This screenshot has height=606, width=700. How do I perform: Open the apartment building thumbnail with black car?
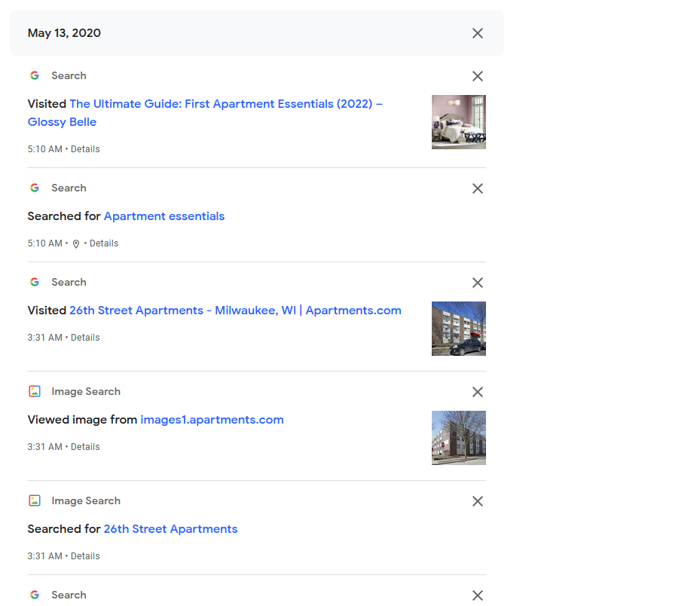tap(458, 329)
